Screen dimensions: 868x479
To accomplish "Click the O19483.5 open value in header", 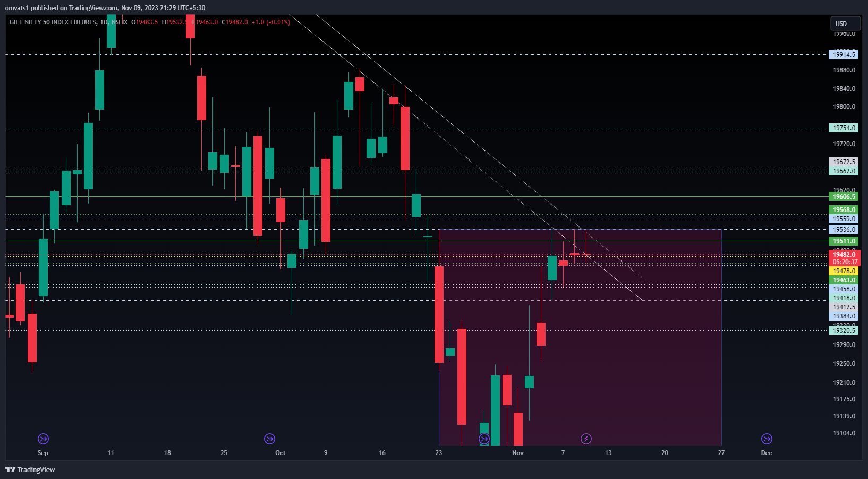I will [144, 22].
